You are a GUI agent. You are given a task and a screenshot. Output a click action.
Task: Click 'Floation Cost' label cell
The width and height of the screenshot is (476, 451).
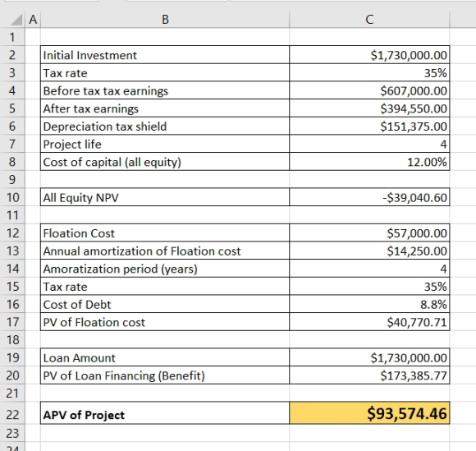pyautogui.click(x=165, y=233)
